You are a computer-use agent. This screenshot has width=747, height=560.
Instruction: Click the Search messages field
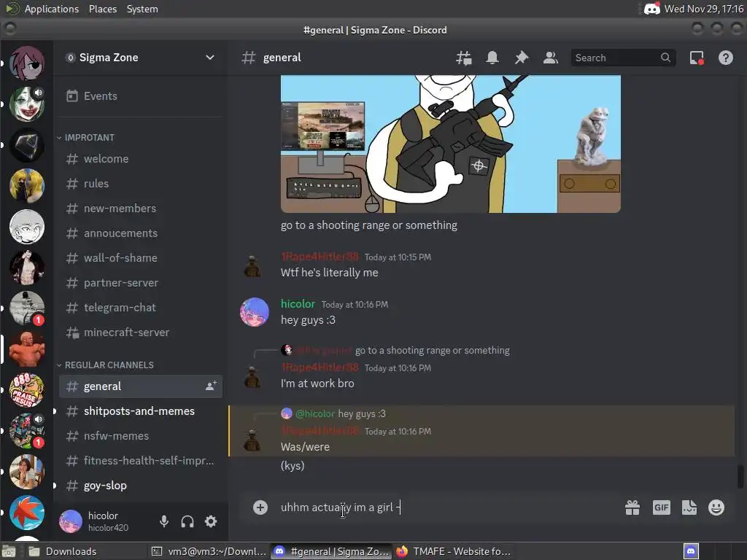623,58
